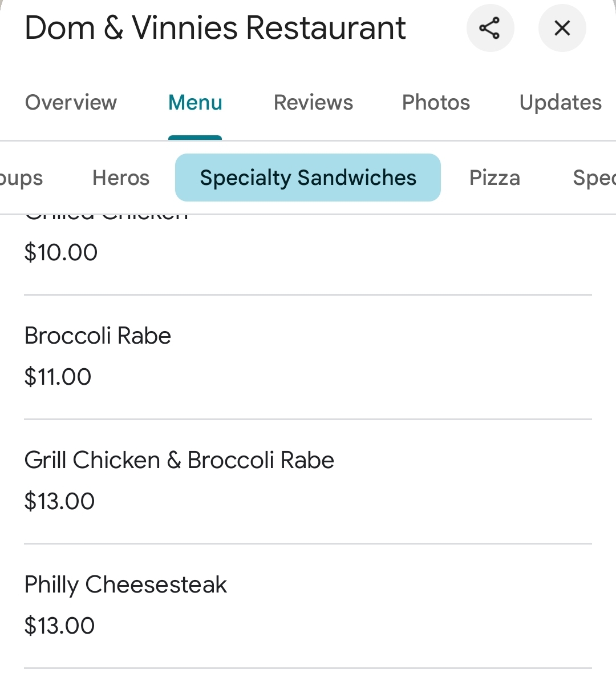Select the Heros menu category

coord(121,178)
